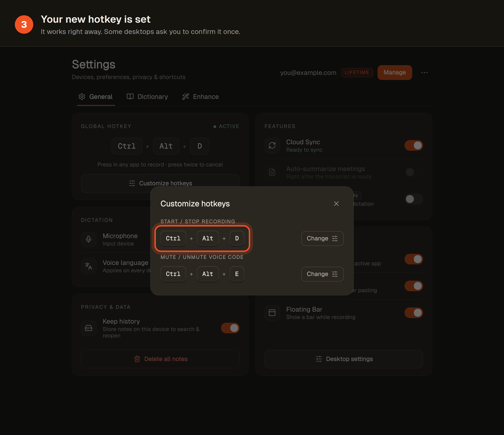Click the D key in the dialog
The height and width of the screenshot is (435, 504).
[x=237, y=238]
